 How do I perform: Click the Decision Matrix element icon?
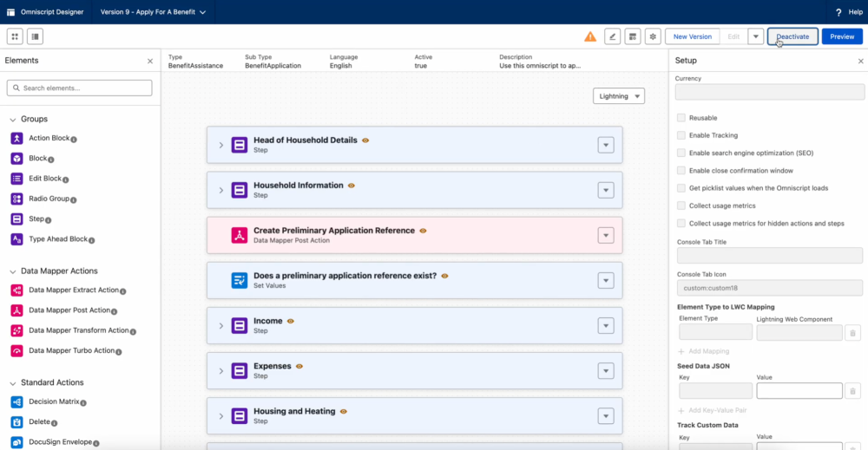click(x=16, y=402)
